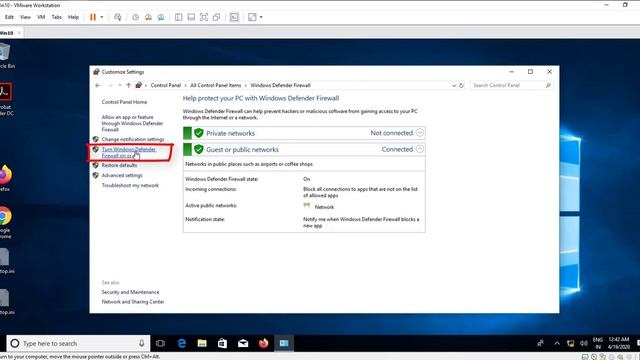Open Mail app from the taskbar
640x360 pixels.
(x=243, y=344)
